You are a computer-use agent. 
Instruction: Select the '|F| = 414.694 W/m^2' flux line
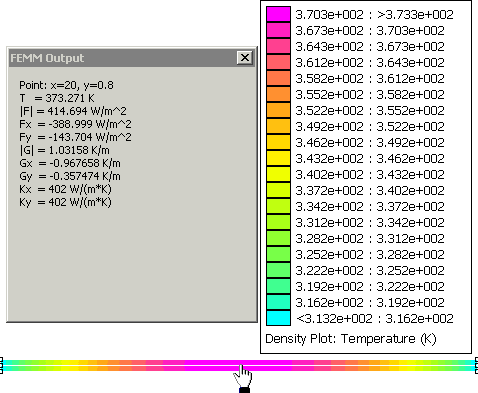tap(73, 111)
